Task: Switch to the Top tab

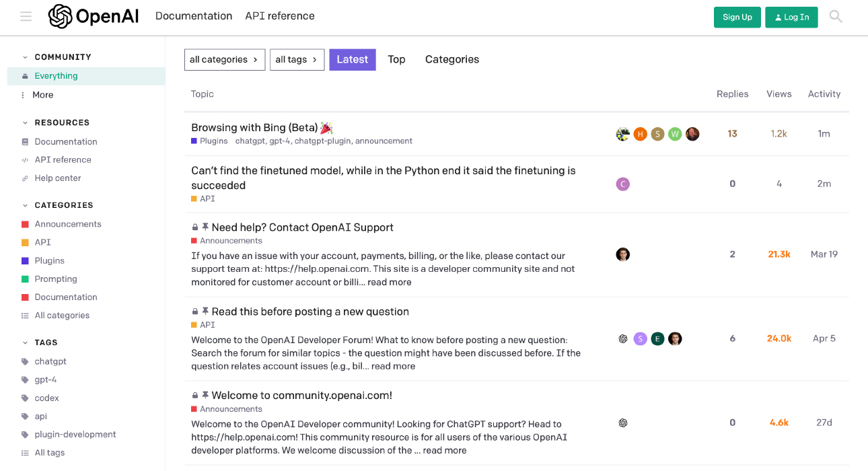Action: [x=396, y=59]
